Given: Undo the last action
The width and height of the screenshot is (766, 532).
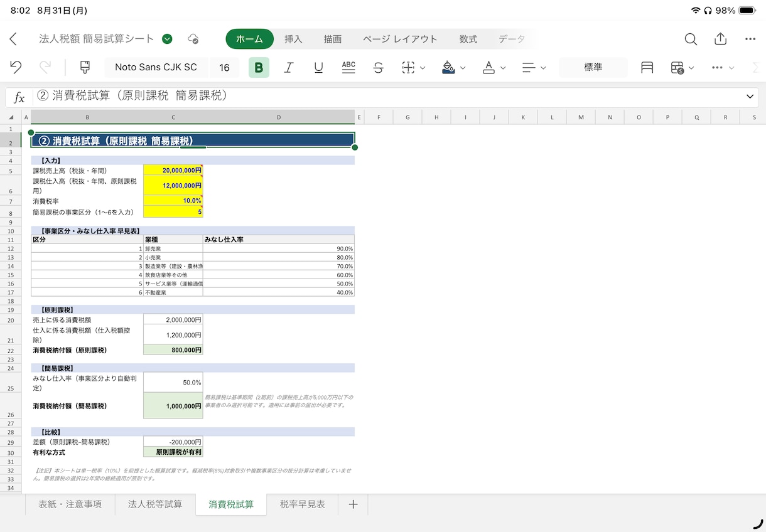Looking at the screenshot, I should click(16, 67).
